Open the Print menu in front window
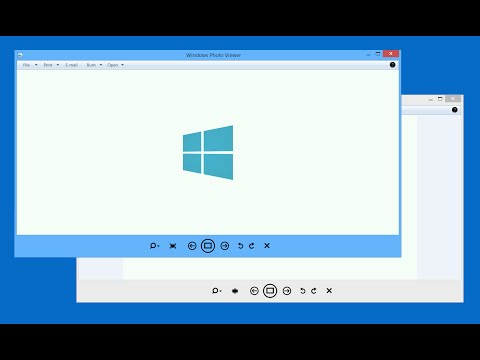Screen dimensions: 480x360 point(48,65)
